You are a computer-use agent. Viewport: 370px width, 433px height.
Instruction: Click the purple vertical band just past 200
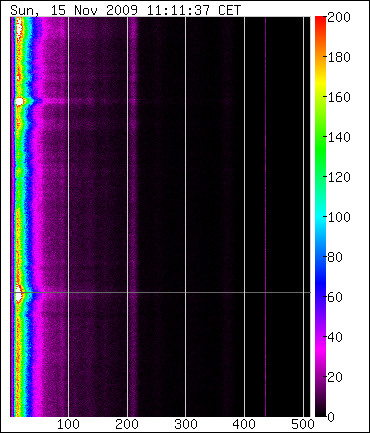[x=133, y=217]
